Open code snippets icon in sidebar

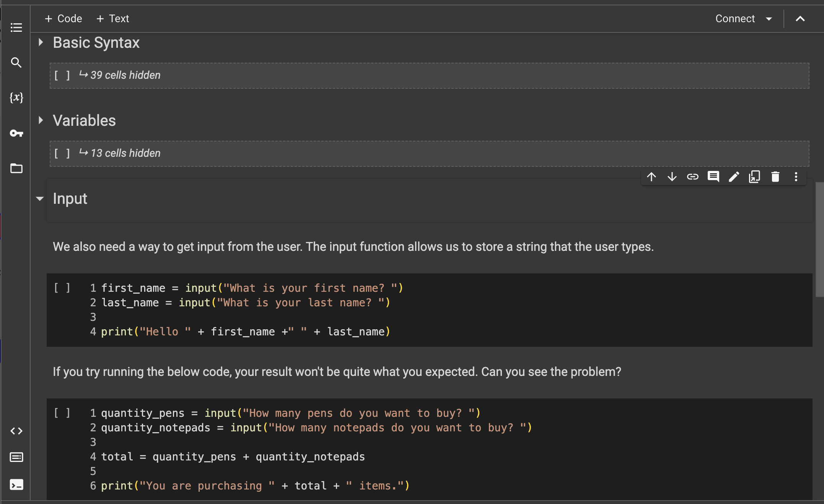pos(16,431)
